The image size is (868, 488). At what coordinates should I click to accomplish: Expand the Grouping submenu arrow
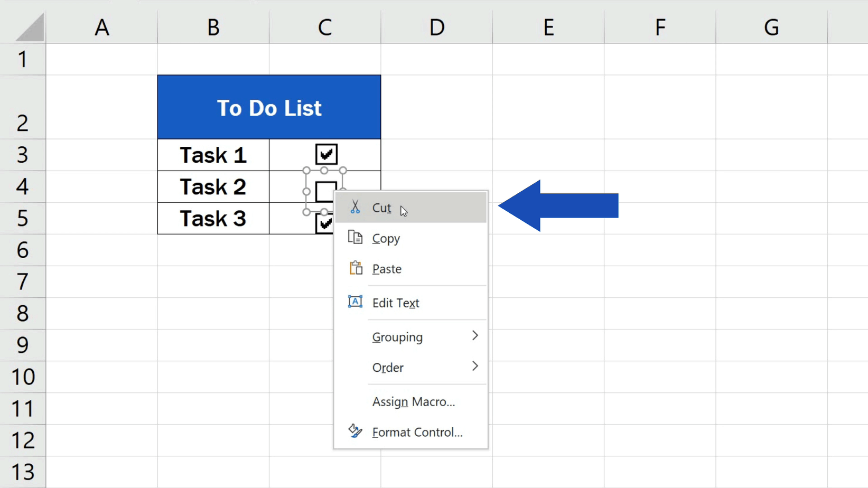[475, 336]
